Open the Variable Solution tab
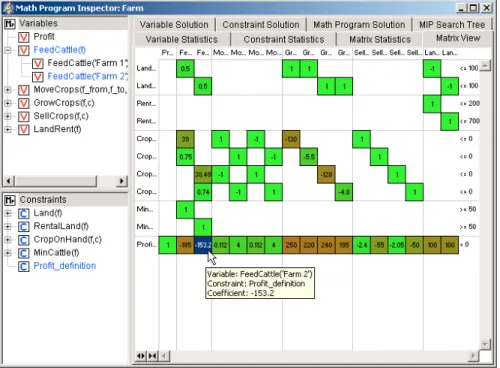The width and height of the screenshot is (500, 368). tap(174, 25)
